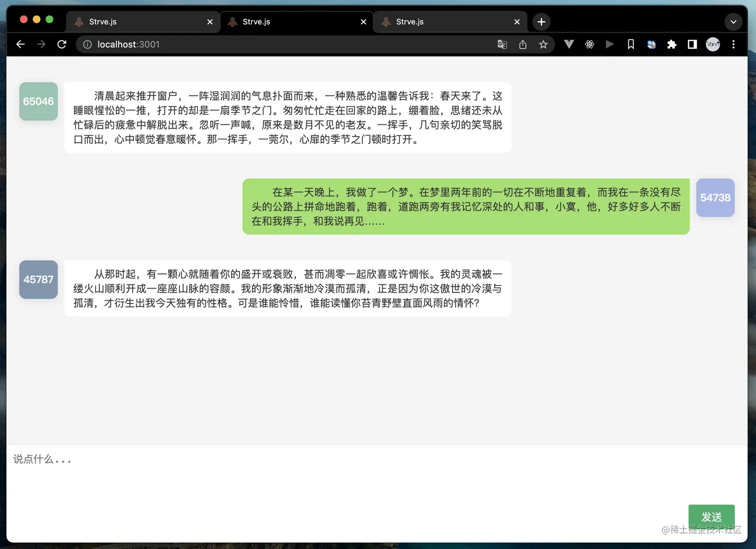This screenshot has width=756, height=549.
Task: Toggle the browser side panel
Action: tap(692, 44)
